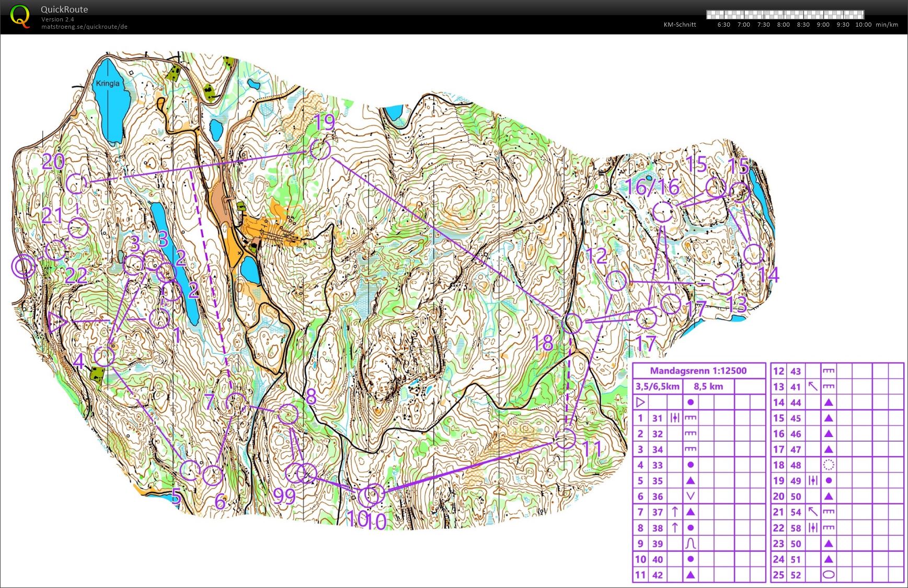Click code 40 in control description row 10
This screenshot has width=908, height=588.
click(657, 559)
